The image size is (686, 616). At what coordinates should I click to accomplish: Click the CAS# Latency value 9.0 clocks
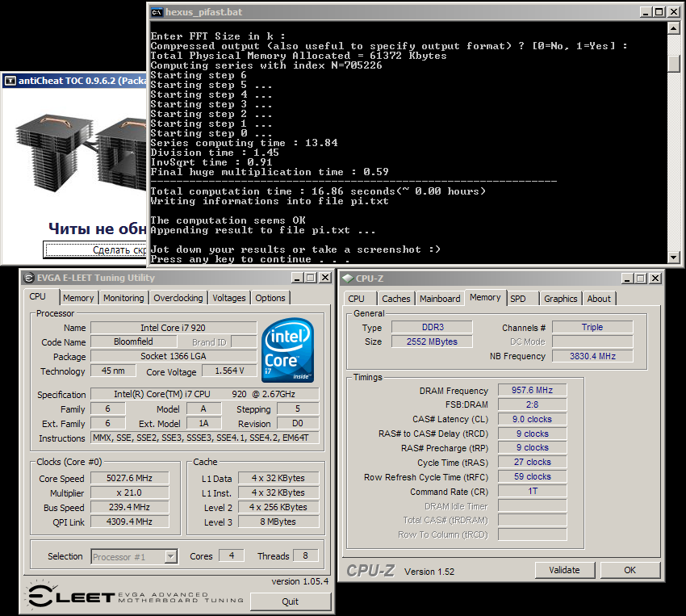click(x=533, y=419)
